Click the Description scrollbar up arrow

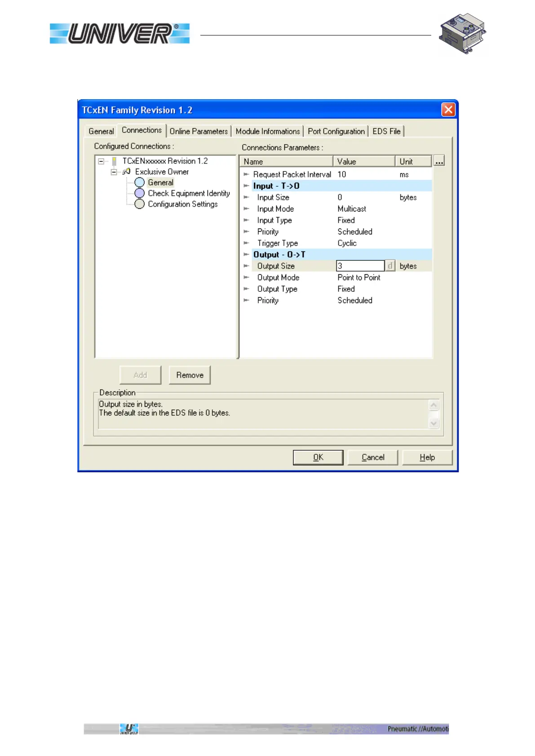coord(433,405)
